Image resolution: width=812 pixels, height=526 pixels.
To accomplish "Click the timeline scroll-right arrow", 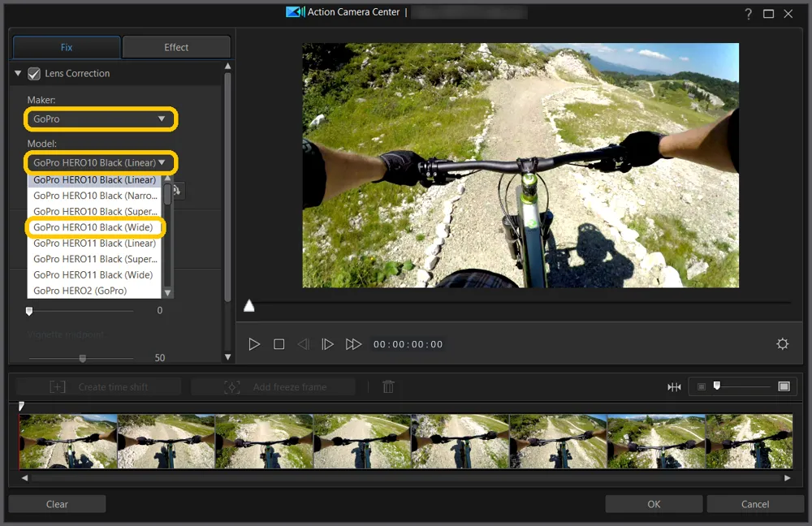I will click(x=788, y=478).
